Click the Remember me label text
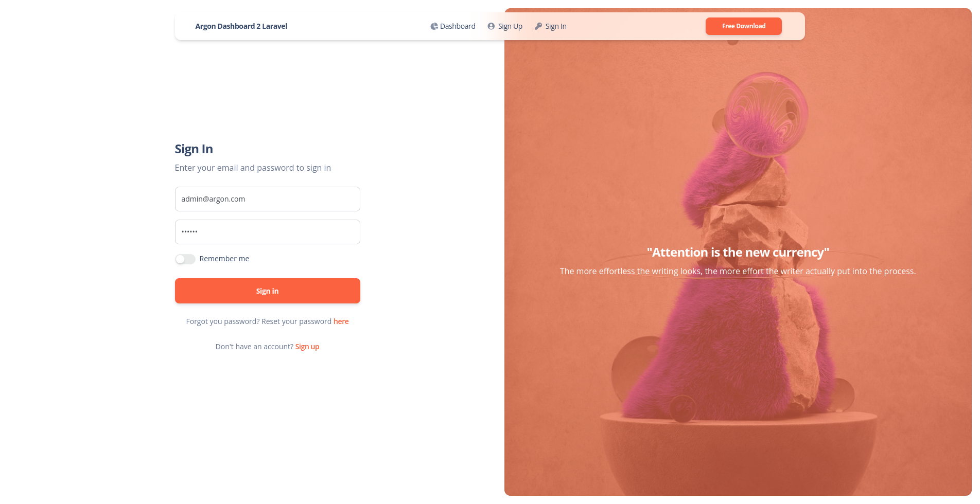 pos(224,259)
